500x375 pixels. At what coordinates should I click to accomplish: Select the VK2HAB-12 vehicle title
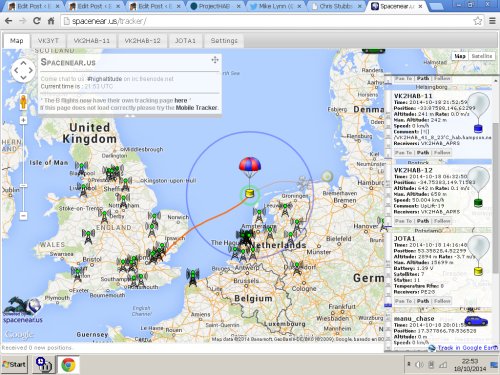pyautogui.click(x=413, y=170)
